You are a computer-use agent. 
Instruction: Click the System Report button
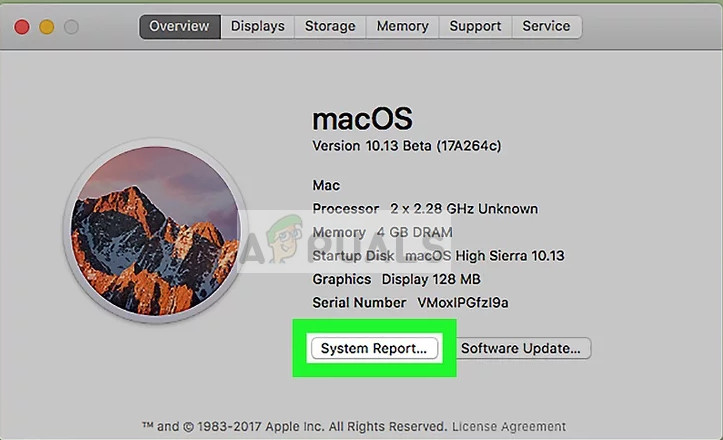(374, 348)
